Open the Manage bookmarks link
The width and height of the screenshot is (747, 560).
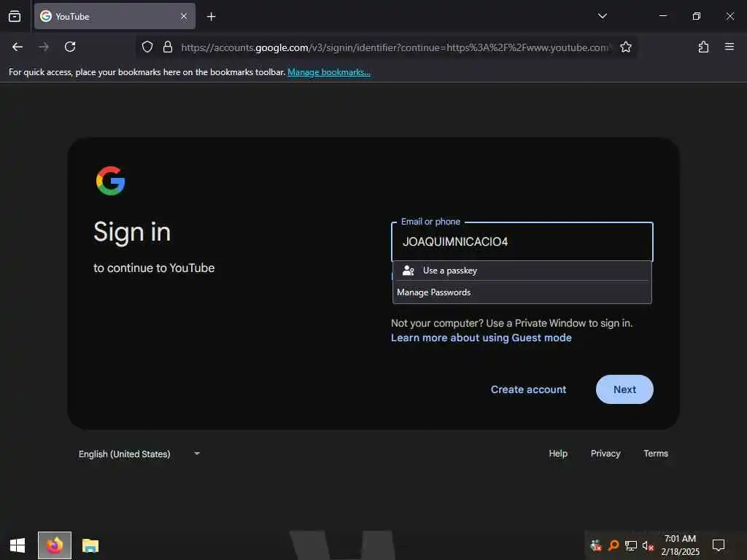click(x=329, y=72)
